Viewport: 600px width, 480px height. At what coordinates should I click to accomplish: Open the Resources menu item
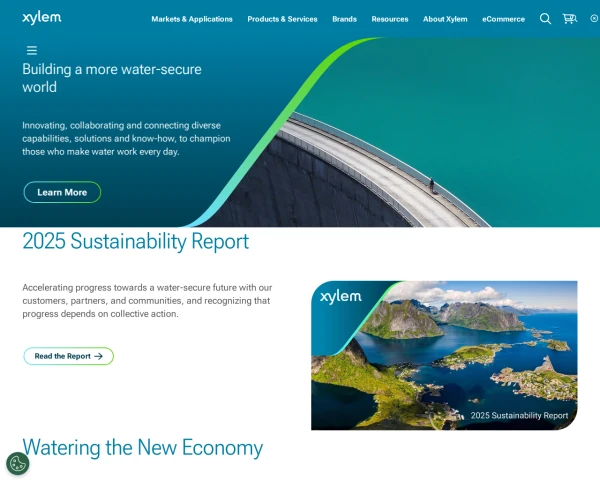click(x=390, y=19)
